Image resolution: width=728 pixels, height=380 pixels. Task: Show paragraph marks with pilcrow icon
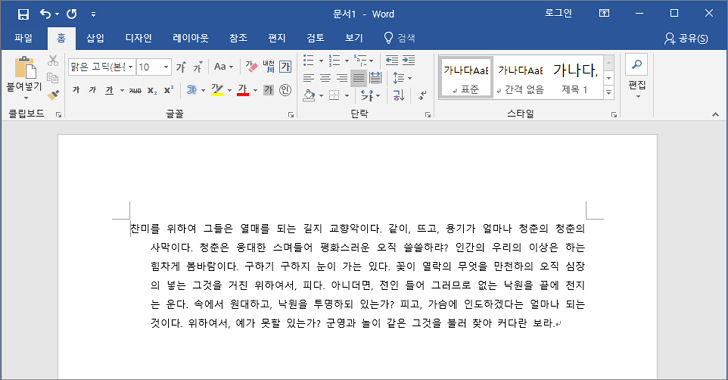point(422,96)
